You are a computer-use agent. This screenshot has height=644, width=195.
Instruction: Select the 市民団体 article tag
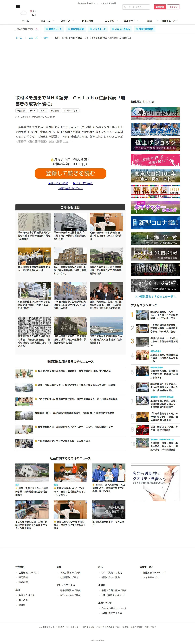[21, 110]
